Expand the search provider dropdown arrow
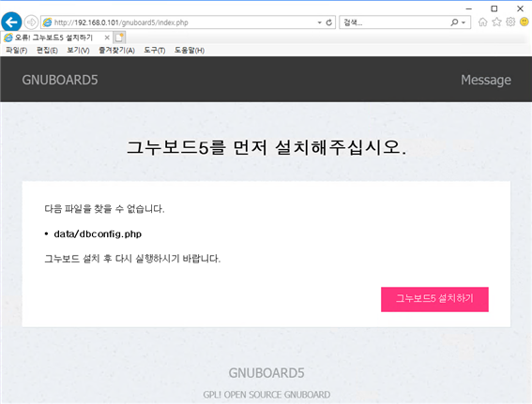The width and height of the screenshot is (532, 404). tap(464, 22)
